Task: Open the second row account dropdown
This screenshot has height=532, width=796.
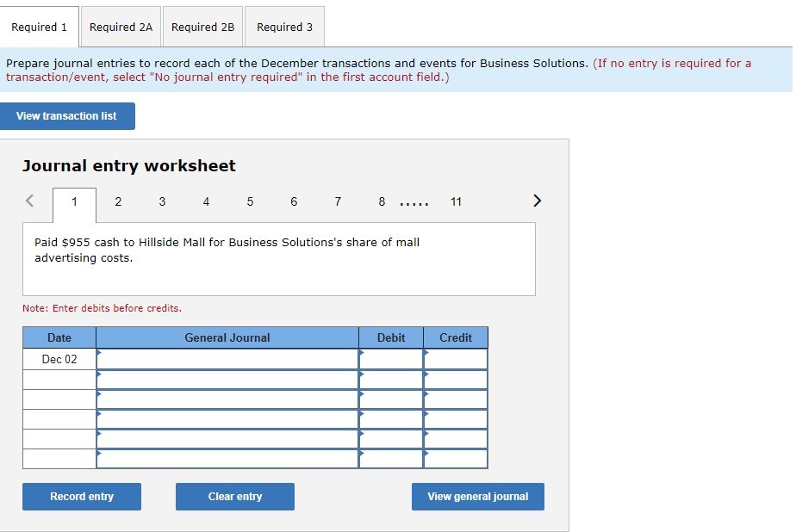Action: click(x=228, y=379)
